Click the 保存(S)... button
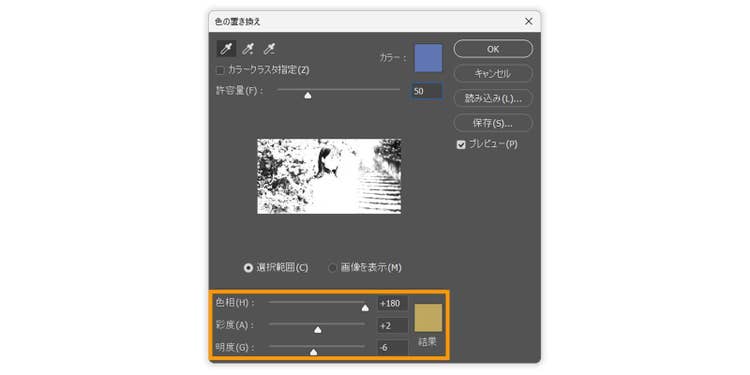The image size is (750, 375). [x=493, y=123]
